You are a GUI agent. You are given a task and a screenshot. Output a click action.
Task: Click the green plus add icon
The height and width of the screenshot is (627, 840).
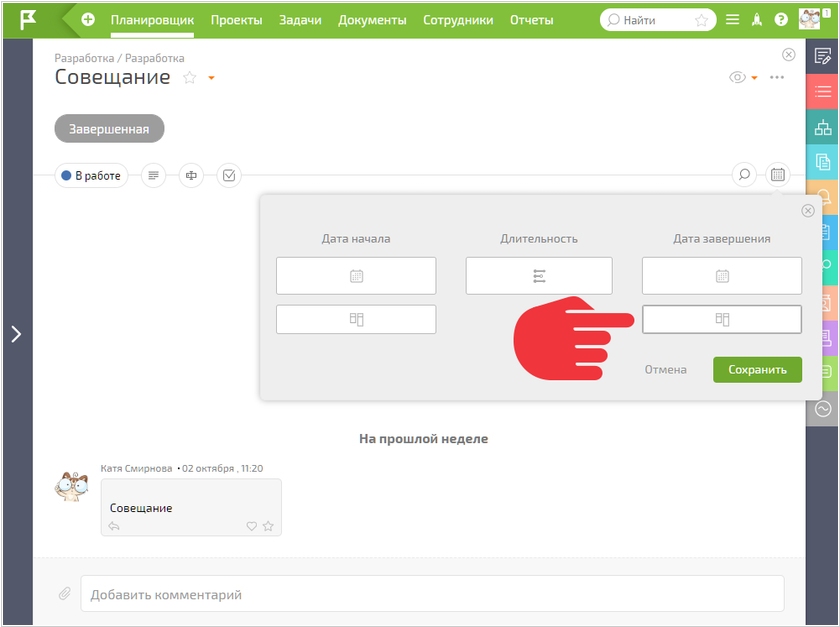click(x=88, y=19)
